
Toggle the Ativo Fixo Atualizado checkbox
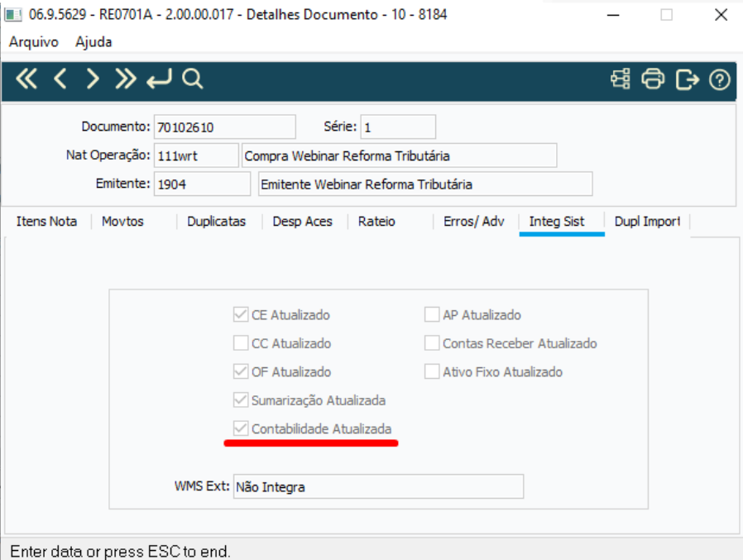(432, 371)
